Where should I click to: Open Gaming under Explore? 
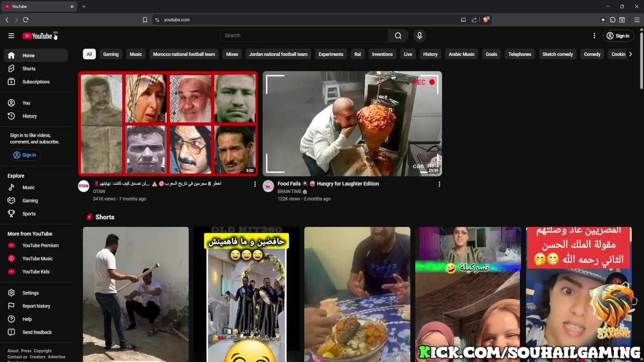coord(35,201)
